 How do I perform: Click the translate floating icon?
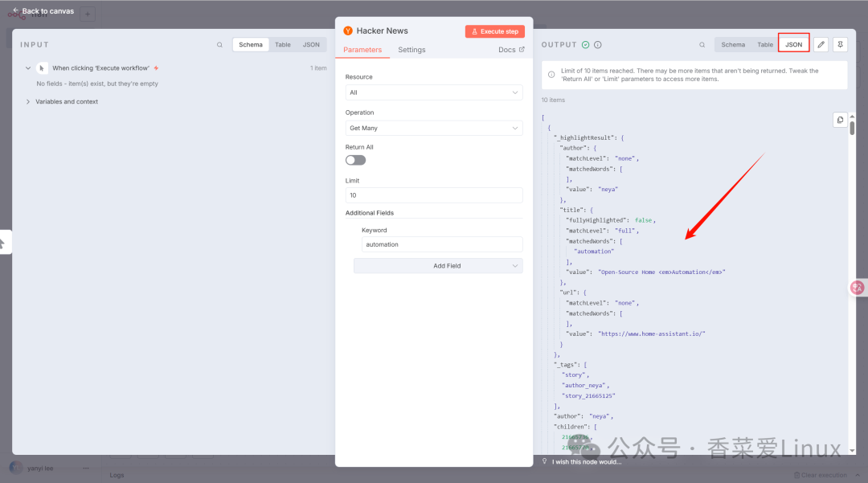click(x=858, y=287)
